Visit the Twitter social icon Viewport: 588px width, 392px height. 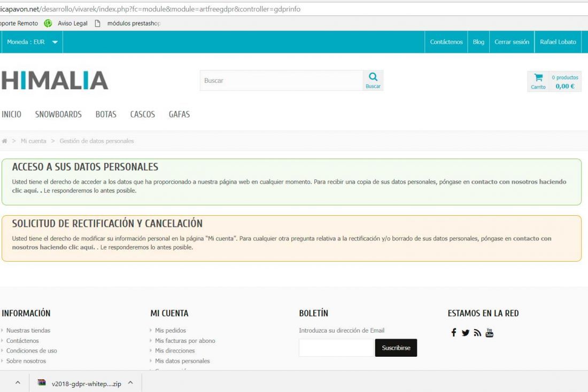tap(466, 333)
